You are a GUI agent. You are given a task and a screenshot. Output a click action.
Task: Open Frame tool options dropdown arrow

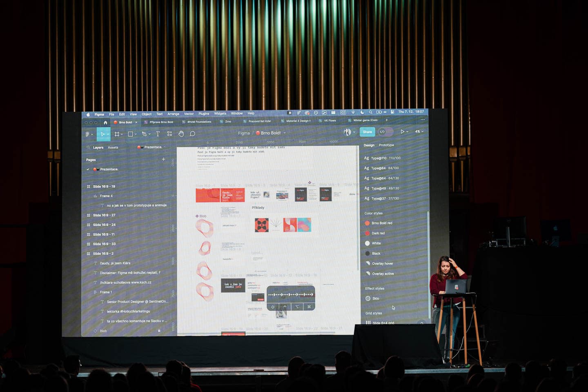(122, 134)
